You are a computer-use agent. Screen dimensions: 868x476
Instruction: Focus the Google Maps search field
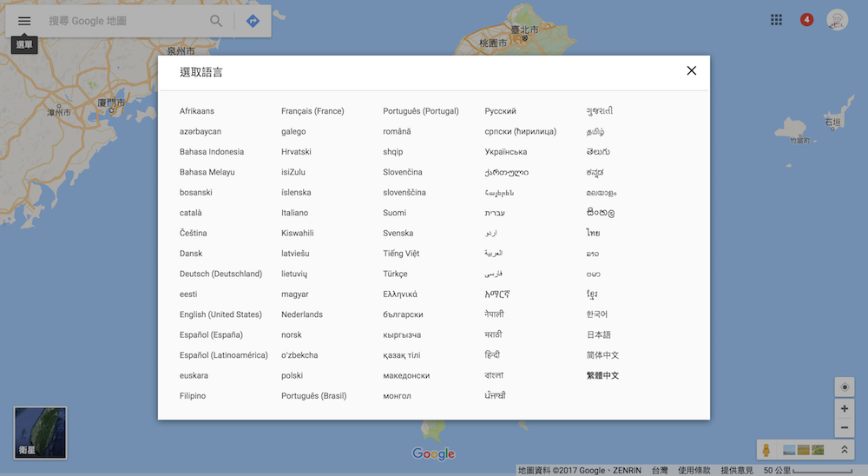pos(124,21)
